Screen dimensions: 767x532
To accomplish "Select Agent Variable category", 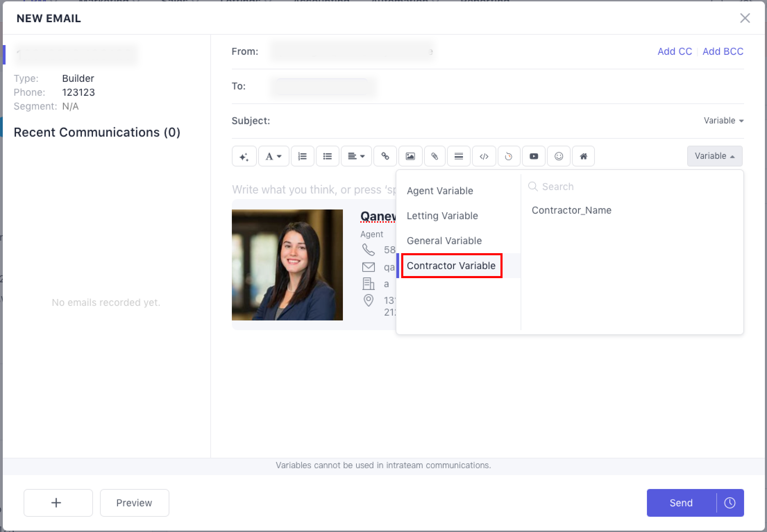I will point(440,191).
